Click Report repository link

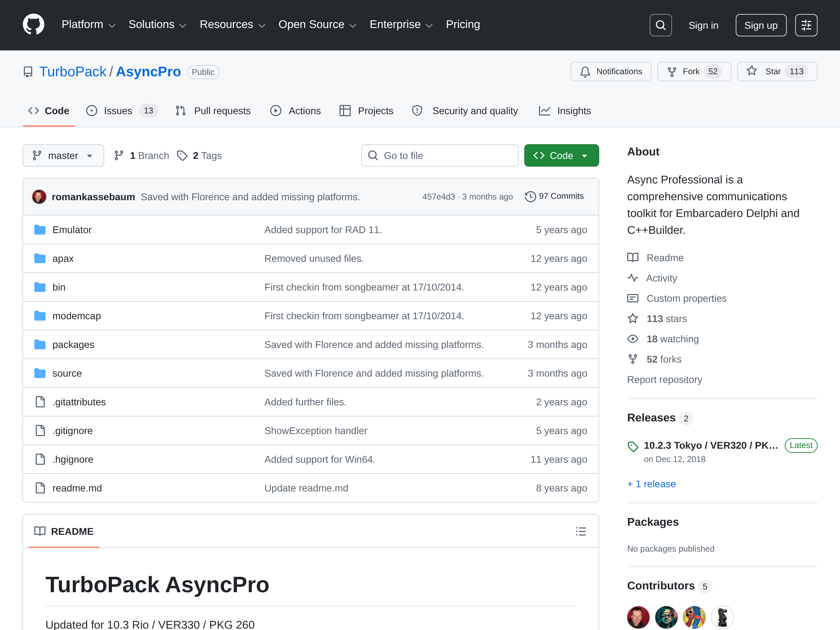click(x=665, y=379)
